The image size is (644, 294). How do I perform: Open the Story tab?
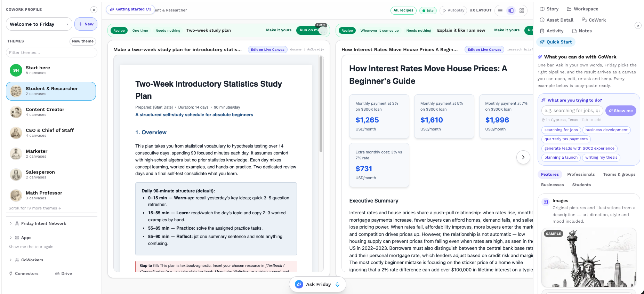click(x=549, y=9)
